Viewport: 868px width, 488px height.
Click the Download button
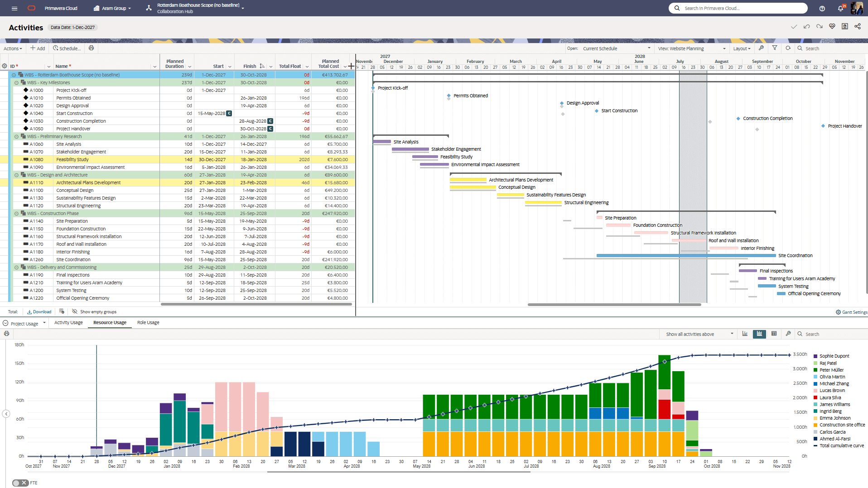click(x=39, y=311)
